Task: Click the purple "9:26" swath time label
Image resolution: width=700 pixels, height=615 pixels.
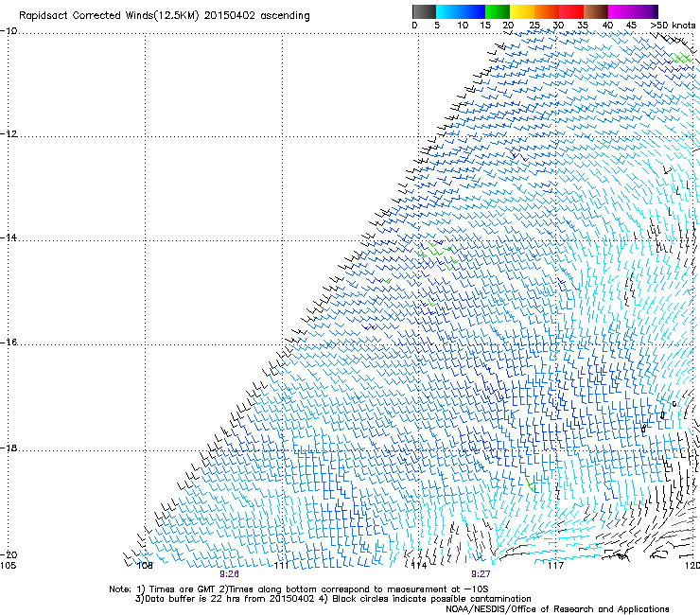Action: (229, 574)
